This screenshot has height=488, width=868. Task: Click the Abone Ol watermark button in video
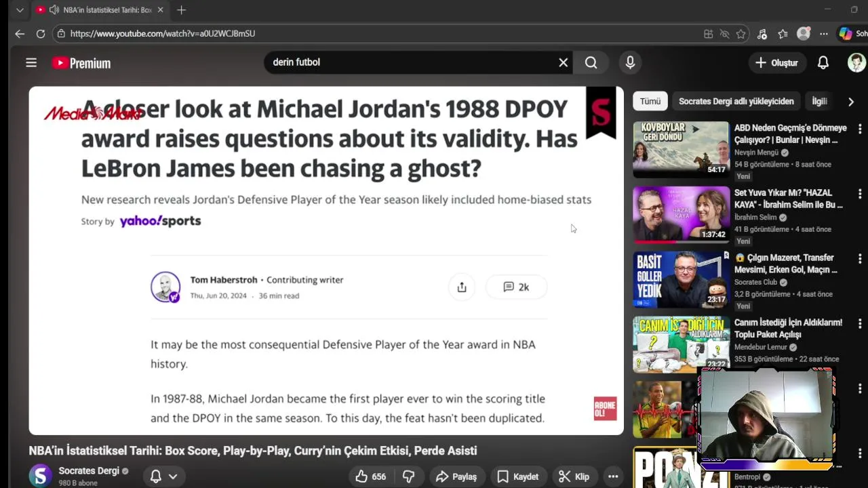605,409
